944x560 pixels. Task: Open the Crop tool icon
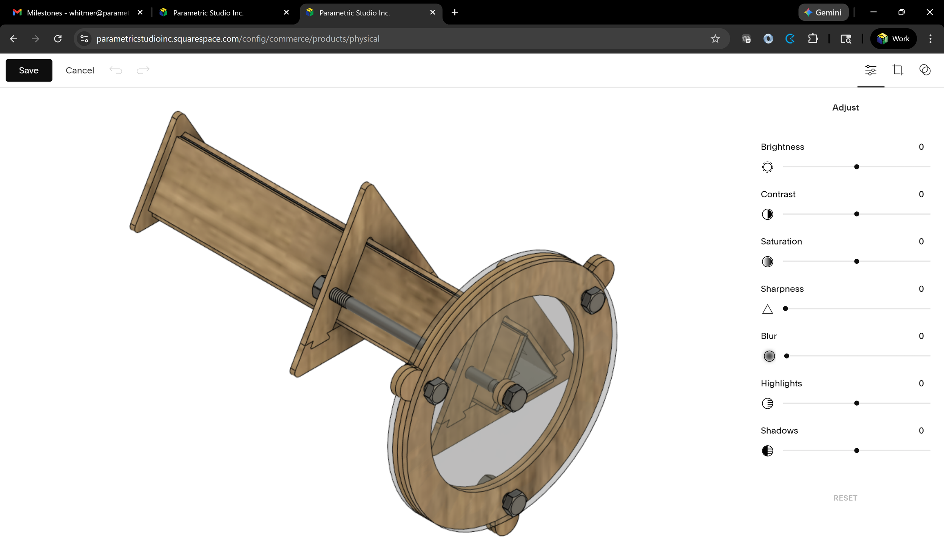(898, 70)
